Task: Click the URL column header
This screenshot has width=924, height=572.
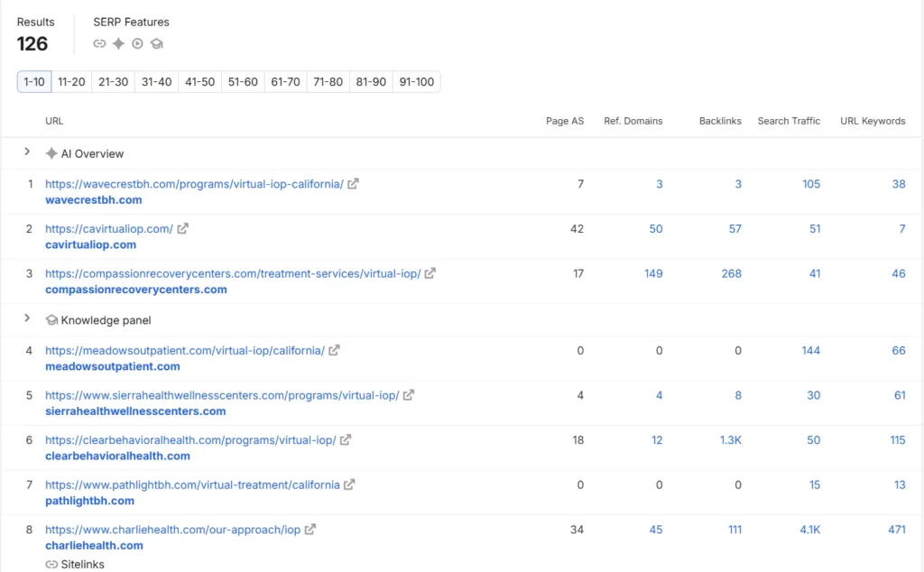Action: click(x=54, y=121)
